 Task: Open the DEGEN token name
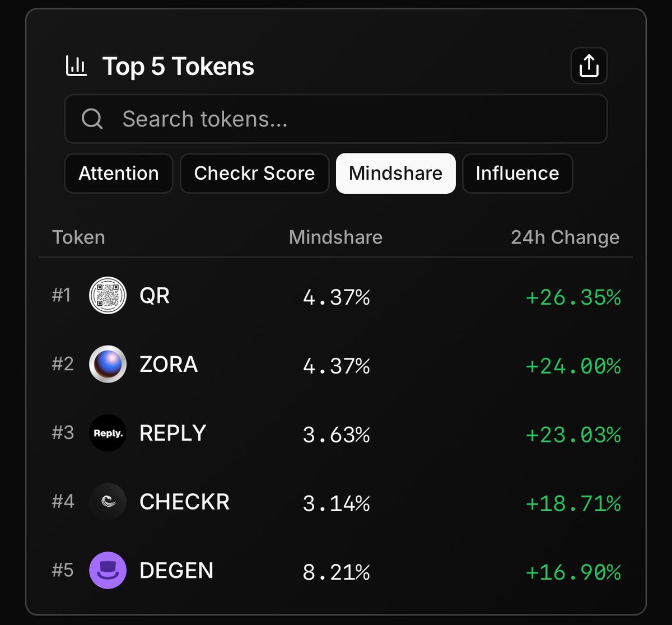point(176,571)
